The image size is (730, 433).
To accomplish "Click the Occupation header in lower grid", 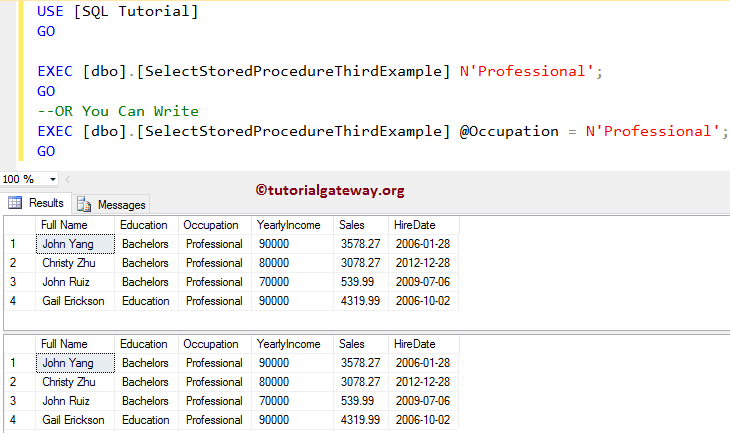I will pyautogui.click(x=215, y=344).
